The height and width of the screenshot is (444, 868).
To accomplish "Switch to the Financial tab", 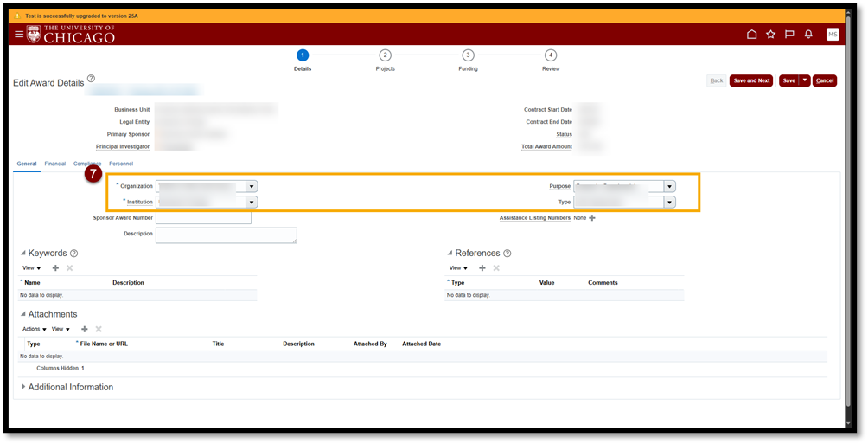I will click(x=54, y=163).
